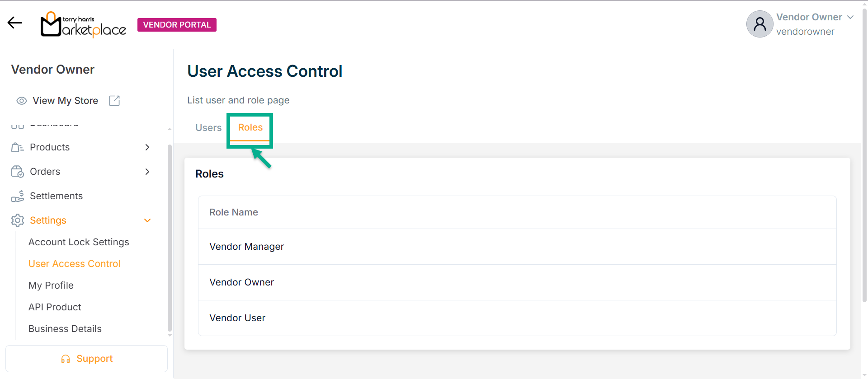Collapse the Settings section chevron
This screenshot has height=379, width=868.
147,220
